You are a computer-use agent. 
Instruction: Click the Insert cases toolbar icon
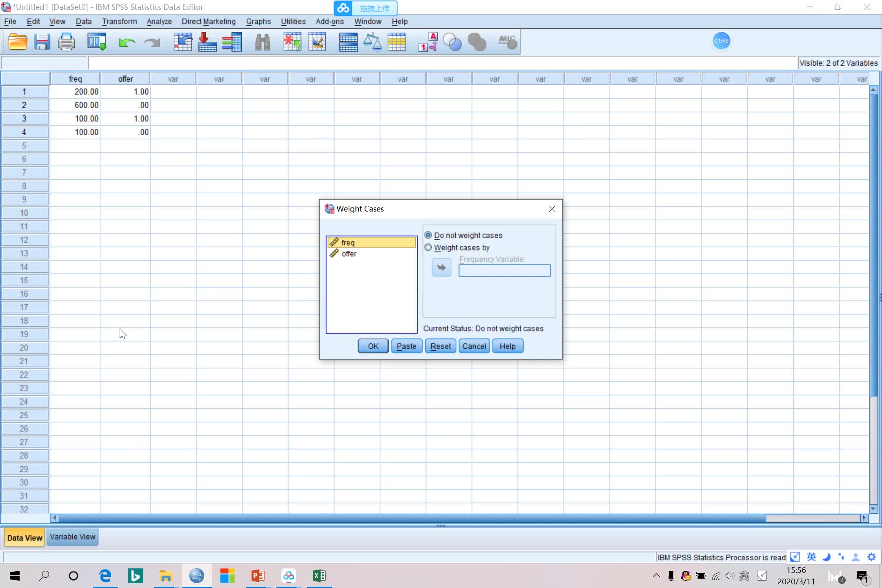click(x=292, y=42)
